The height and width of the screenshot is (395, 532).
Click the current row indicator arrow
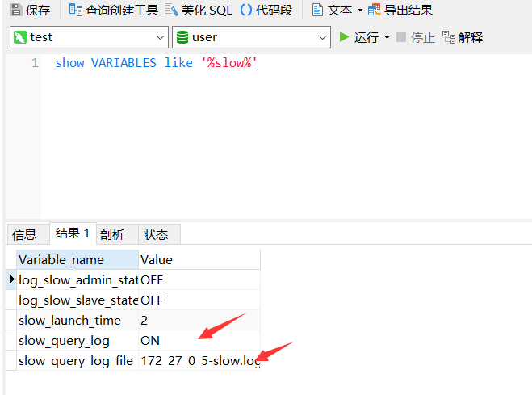point(11,279)
